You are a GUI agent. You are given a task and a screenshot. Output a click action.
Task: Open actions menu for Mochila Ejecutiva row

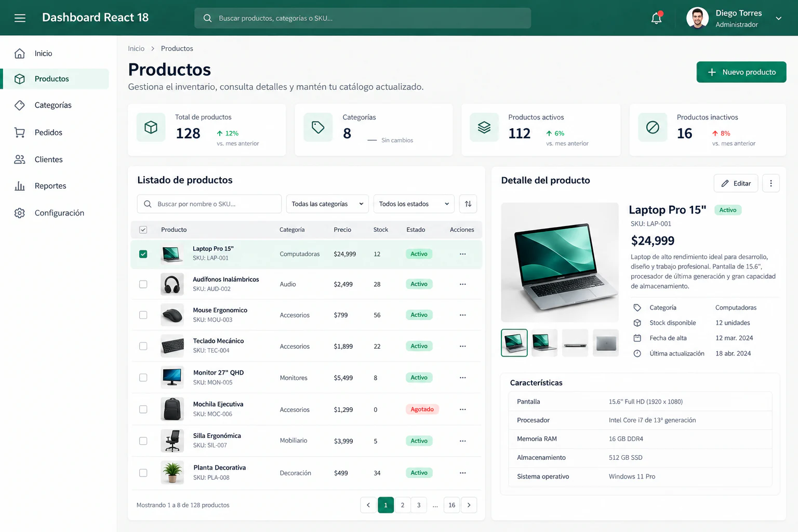(x=462, y=409)
